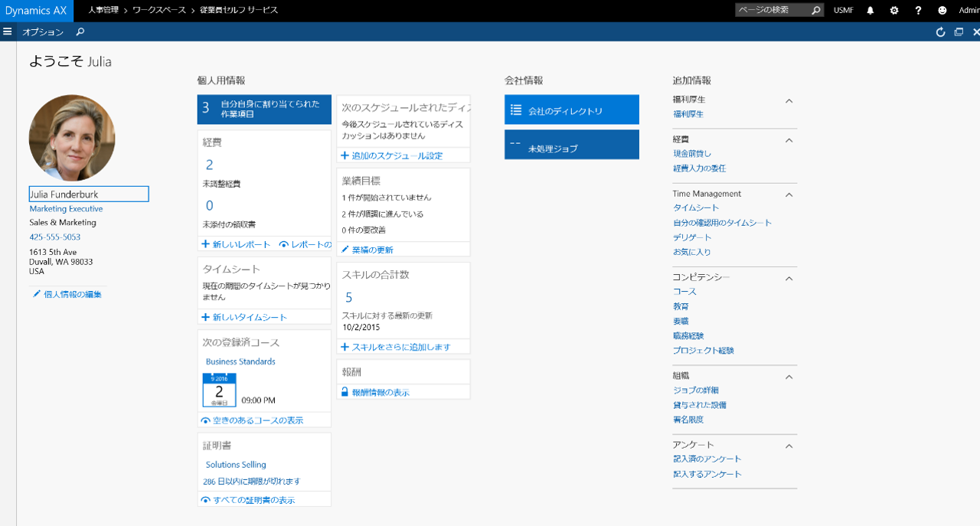Image resolution: width=980 pixels, height=526 pixels.
Task: Open the 会社のディレクトリ tile
Action: coord(571,110)
